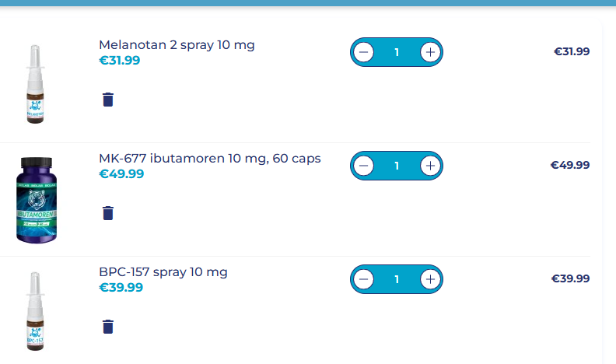Decrease MK-677 ibutamoren quantity

(x=363, y=166)
